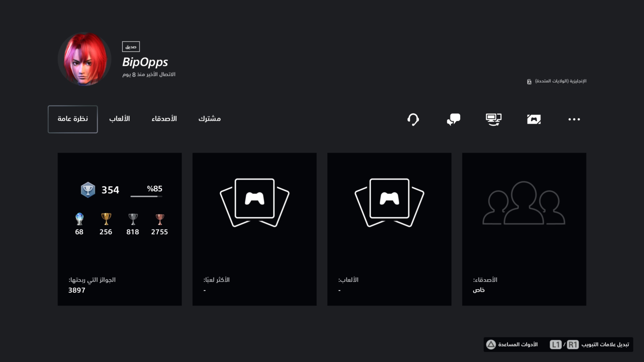644x362 pixels.
Task: Open the الألعاب games count card
Action: pos(389,229)
